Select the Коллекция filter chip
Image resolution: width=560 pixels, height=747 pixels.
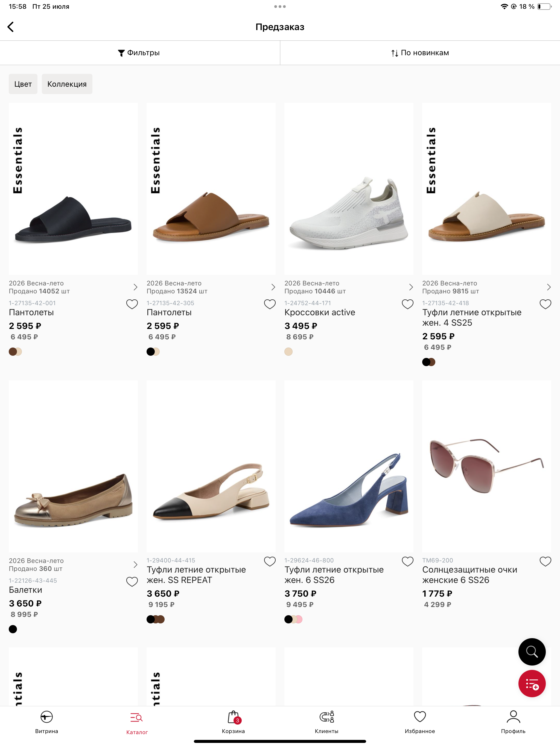67,84
